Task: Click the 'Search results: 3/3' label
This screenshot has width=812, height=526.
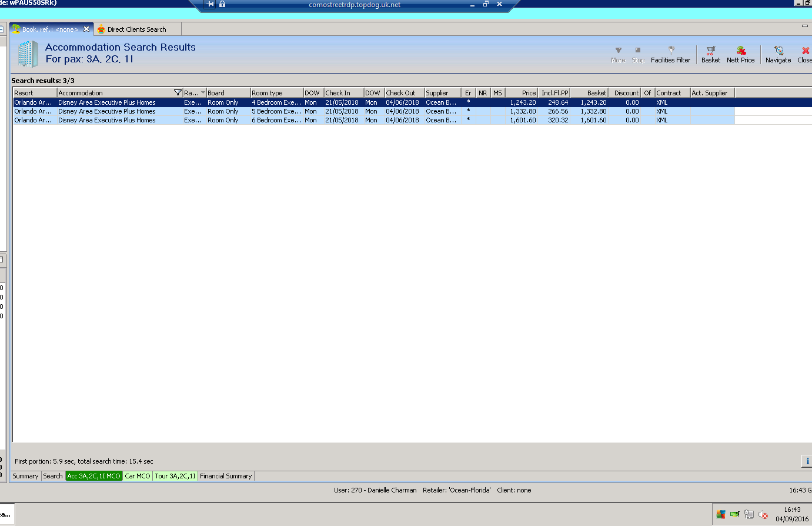Action: click(43, 81)
